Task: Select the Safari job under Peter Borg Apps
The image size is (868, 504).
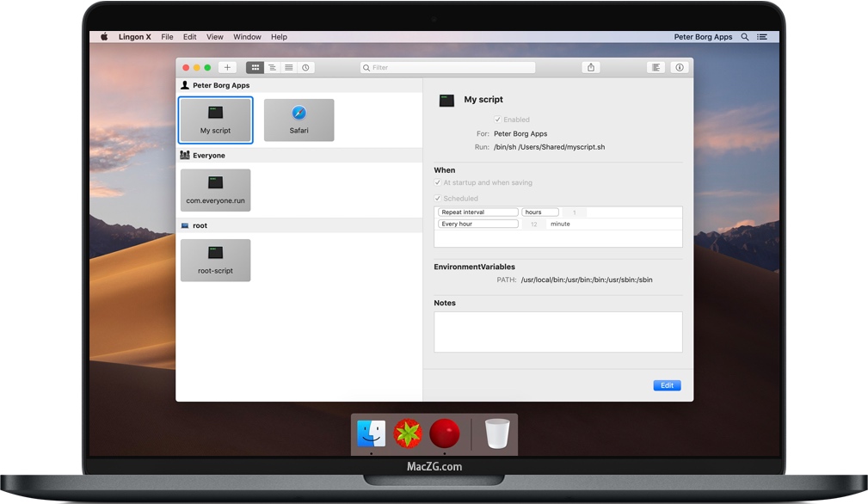Action: [x=299, y=120]
